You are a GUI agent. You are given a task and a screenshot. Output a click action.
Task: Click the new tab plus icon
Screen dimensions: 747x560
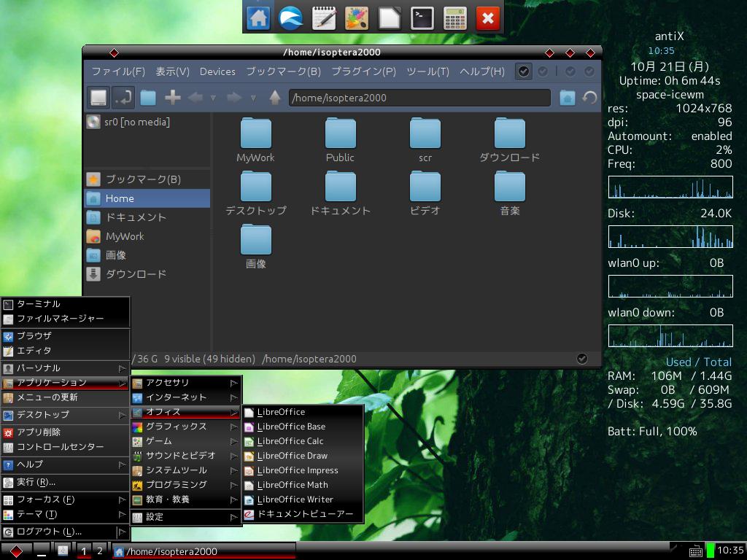tap(173, 98)
